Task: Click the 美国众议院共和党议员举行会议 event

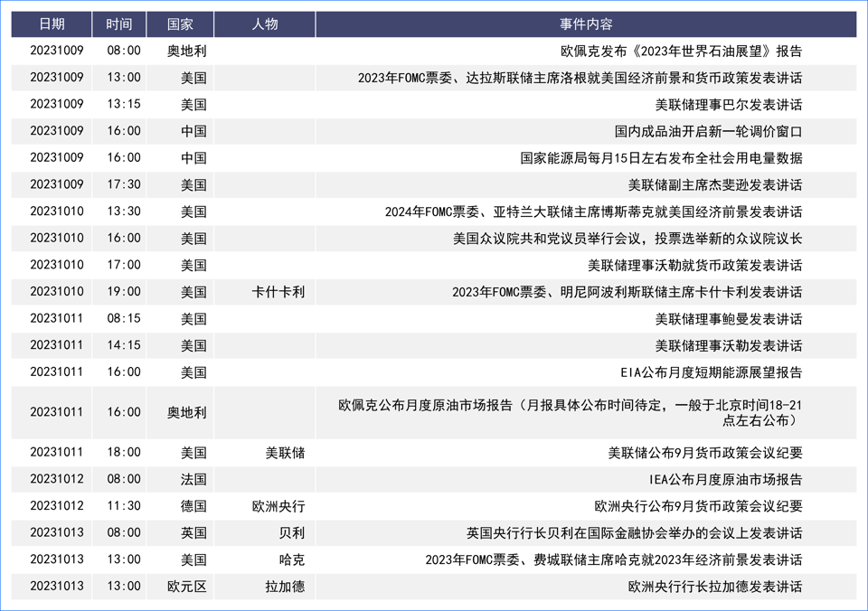Action: 627,239
